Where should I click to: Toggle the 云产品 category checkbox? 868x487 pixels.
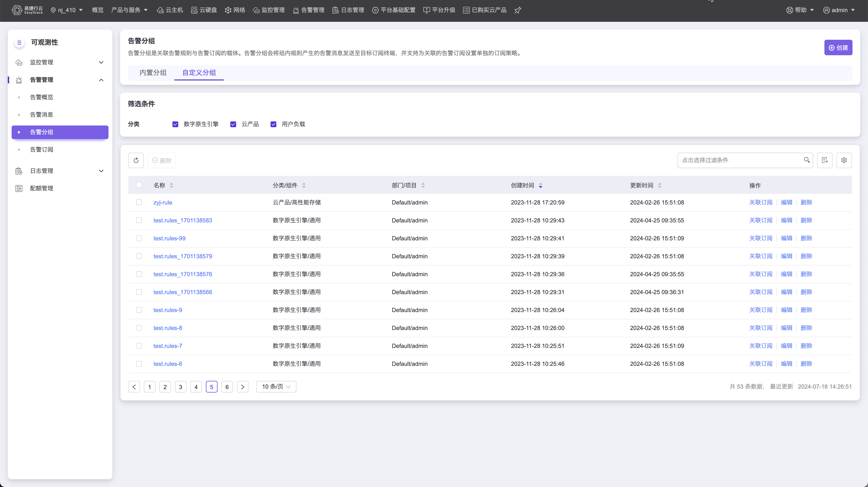pos(233,124)
